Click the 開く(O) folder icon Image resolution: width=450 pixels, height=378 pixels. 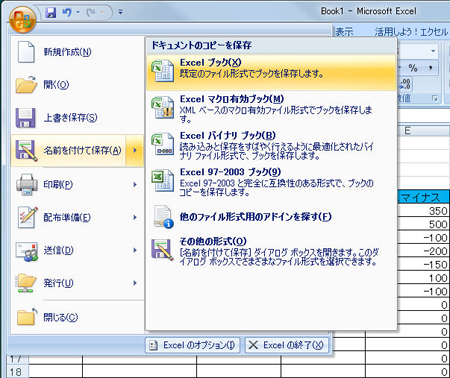point(26,84)
